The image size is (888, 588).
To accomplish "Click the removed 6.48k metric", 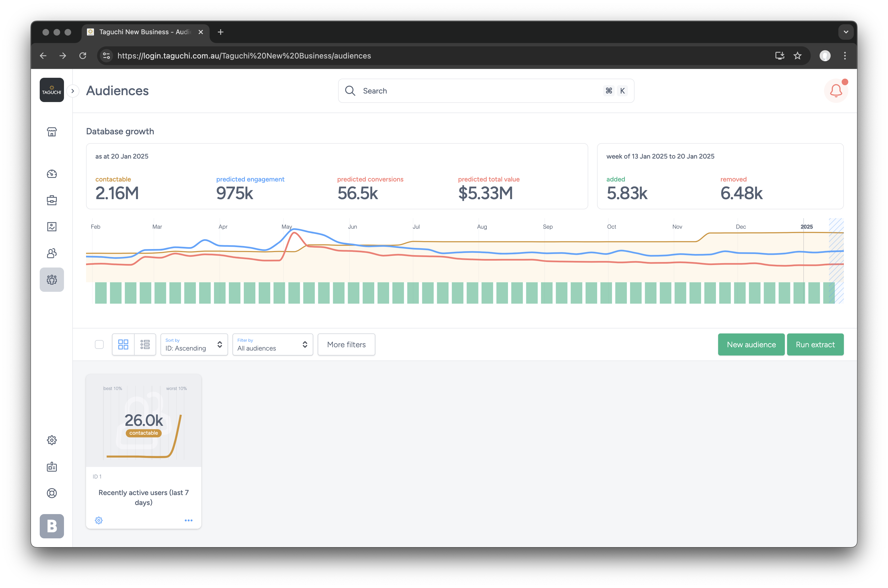I will coord(741,189).
